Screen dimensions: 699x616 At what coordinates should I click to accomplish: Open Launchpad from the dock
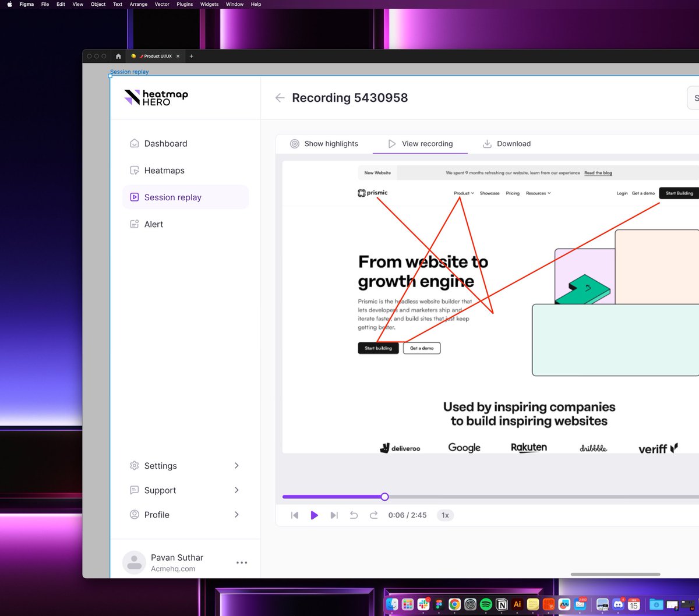[408, 604]
